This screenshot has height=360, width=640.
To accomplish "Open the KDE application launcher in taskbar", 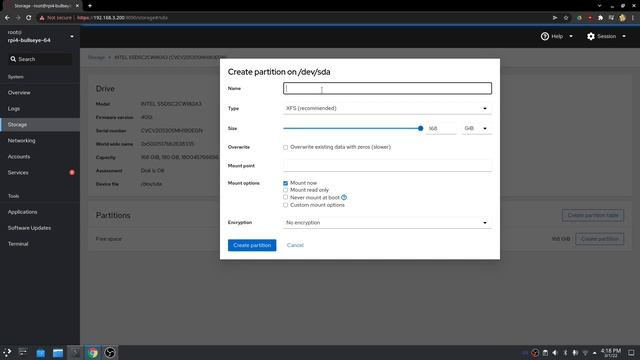I will coord(7,353).
